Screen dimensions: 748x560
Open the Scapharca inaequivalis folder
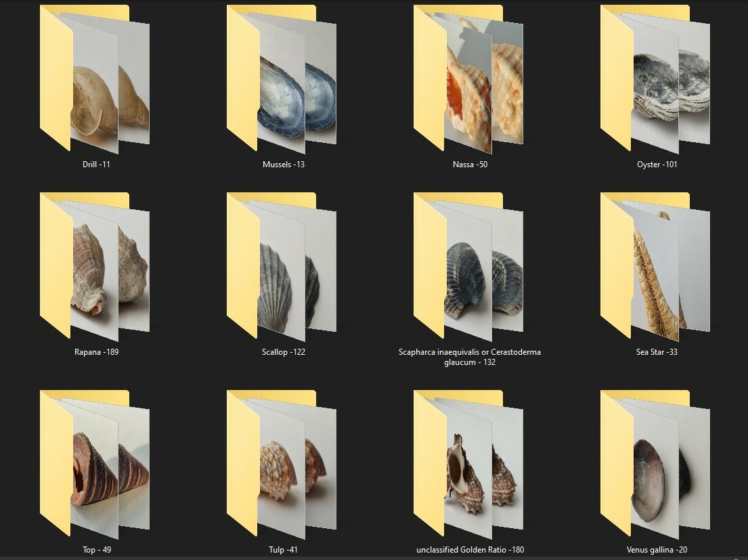tap(467, 267)
